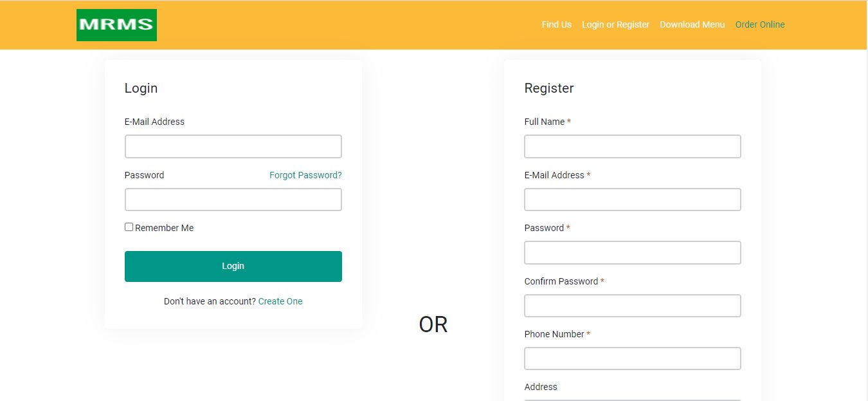The width and height of the screenshot is (868, 401).
Task: Click the Login form Password field
Action: coord(233,200)
